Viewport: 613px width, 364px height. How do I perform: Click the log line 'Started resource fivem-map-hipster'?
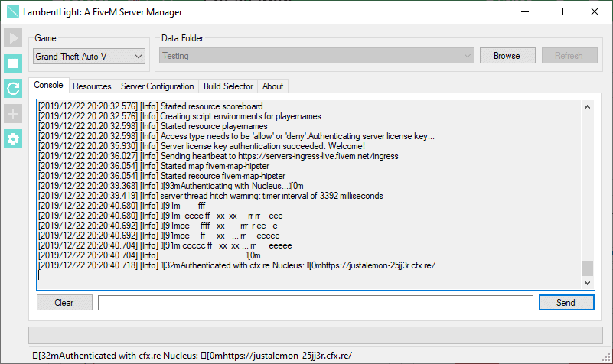click(161, 176)
